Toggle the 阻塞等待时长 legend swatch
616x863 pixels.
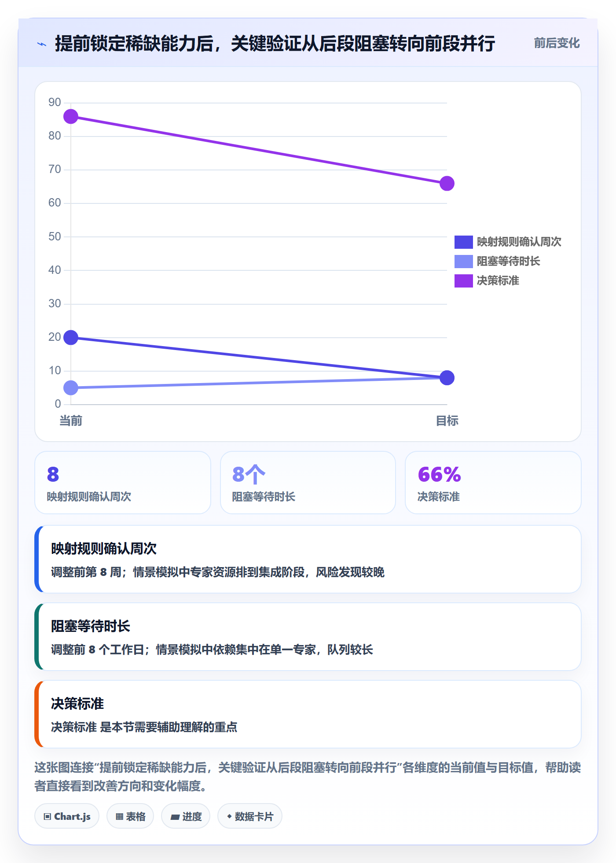tap(463, 261)
